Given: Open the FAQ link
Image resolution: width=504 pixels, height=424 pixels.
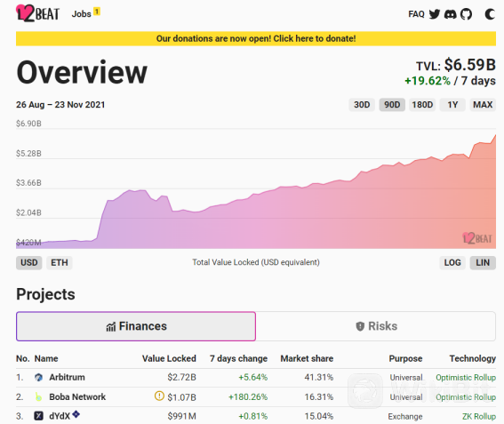Looking at the screenshot, I should [416, 14].
